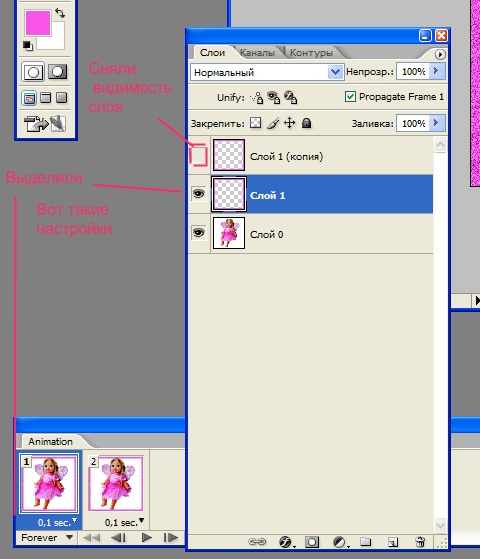Reset to default black and white colors

(x=27, y=46)
